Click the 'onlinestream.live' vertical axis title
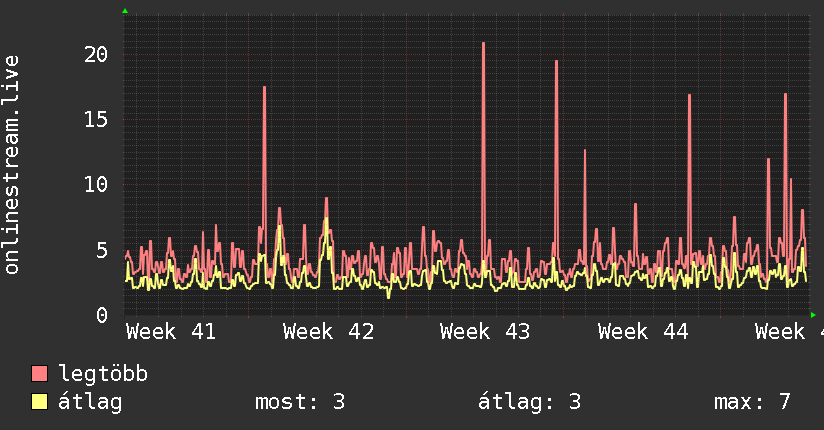This screenshot has height=430, width=824. pyautogui.click(x=11, y=165)
